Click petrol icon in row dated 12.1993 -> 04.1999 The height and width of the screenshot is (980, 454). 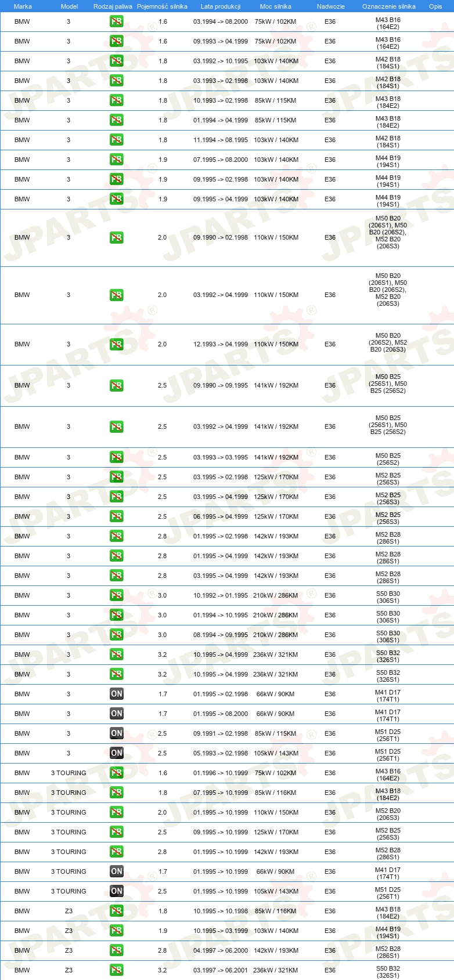point(117,344)
